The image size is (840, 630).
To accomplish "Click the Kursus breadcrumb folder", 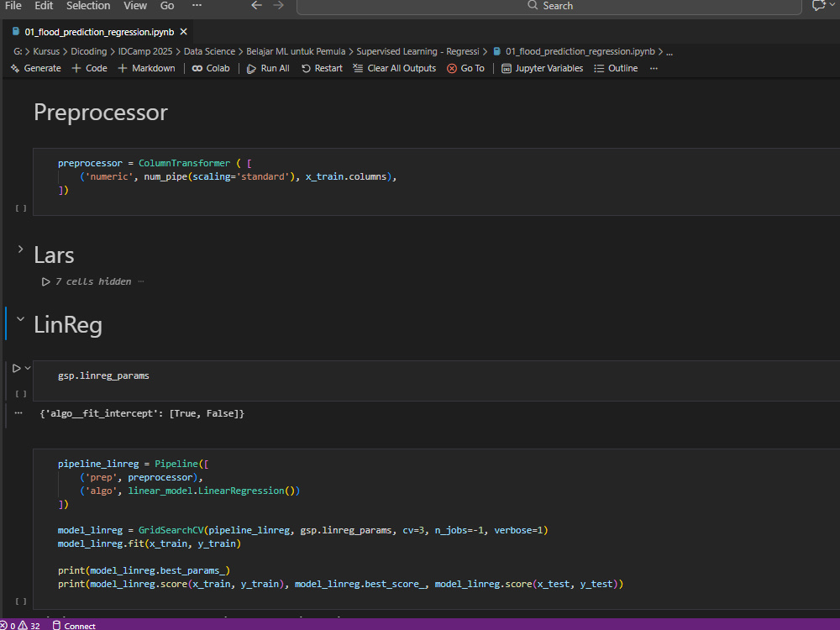I will click(x=46, y=51).
